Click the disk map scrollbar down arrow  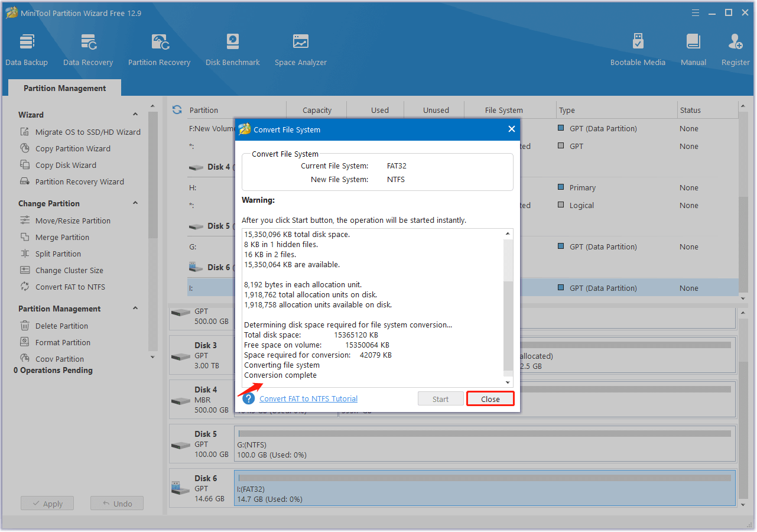click(743, 504)
